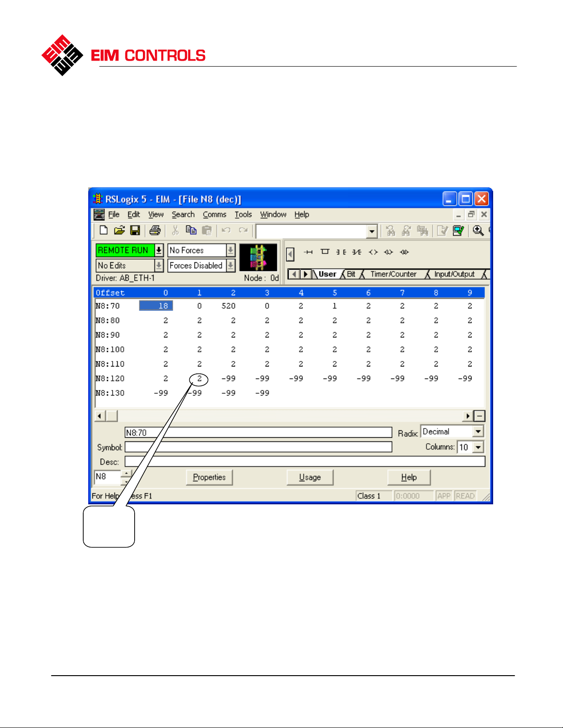Open the Radix Decimal dropdown
Screen dimensions: 563x728
(478, 432)
